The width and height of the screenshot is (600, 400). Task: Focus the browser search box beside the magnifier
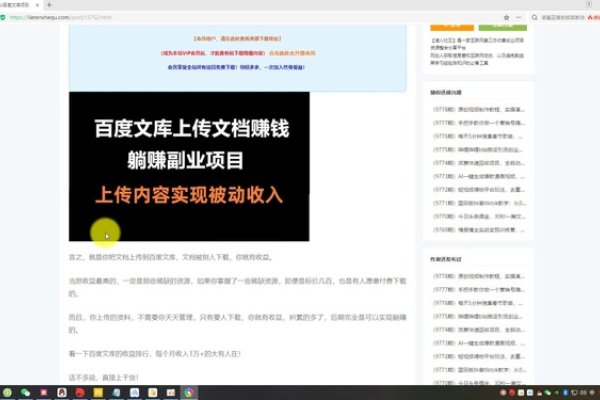tap(563, 17)
